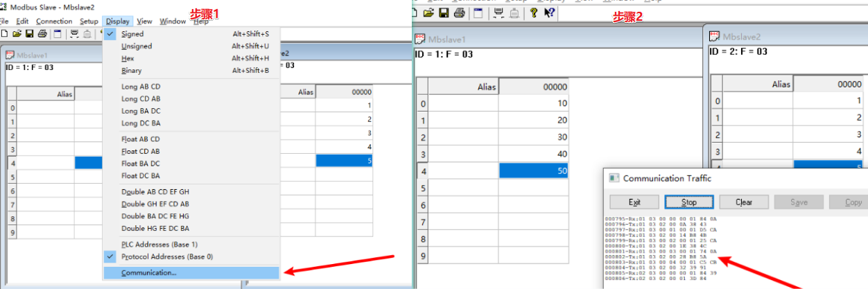
Task: Select Communication... from Display menu
Action: coord(148,273)
